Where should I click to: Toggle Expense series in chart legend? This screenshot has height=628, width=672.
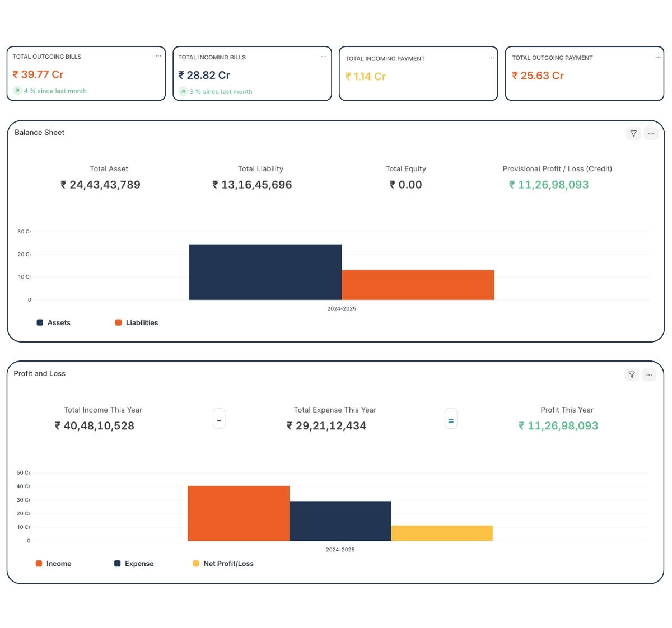click(x=134, y=564)
